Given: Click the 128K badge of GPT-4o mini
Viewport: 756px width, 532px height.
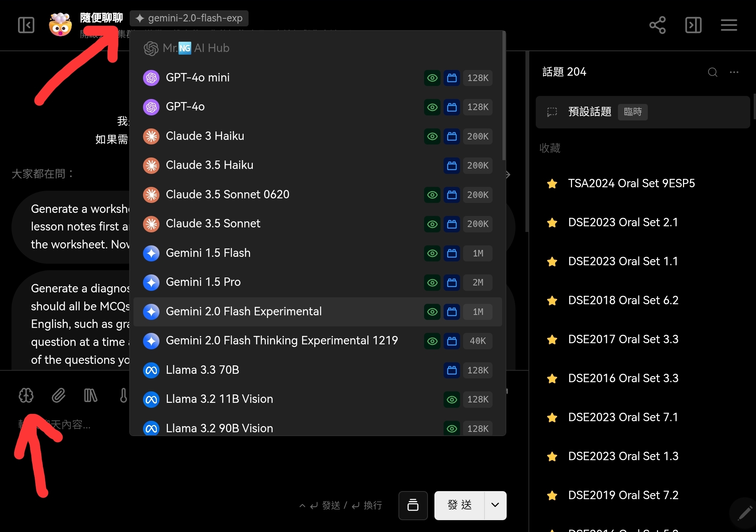Looking at the screenshot, I should pos(478,78).
